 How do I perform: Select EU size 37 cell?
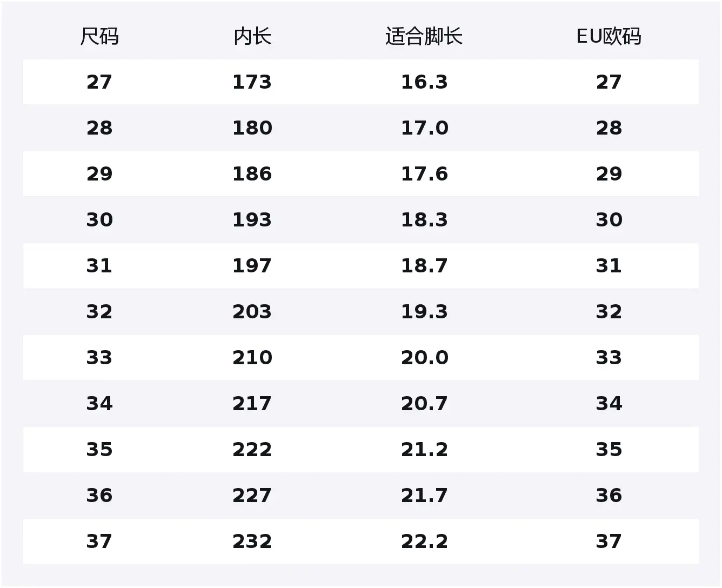pyautogui.click(x=609, y=542)
